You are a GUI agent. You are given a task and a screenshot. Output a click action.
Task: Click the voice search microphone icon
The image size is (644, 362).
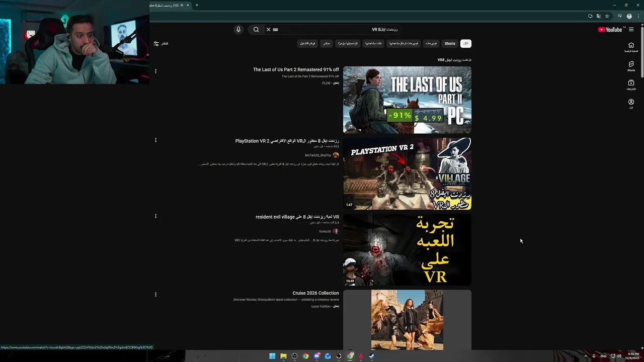click(x=238, y=30)
